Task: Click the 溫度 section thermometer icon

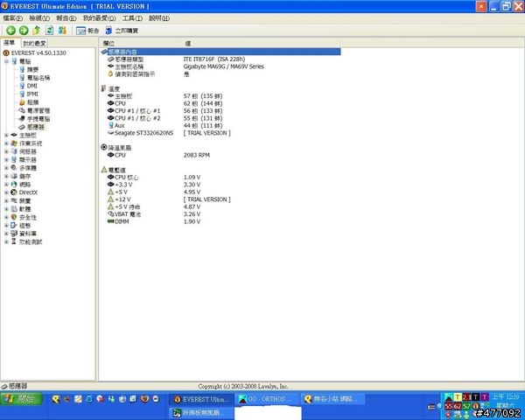Action: pos(103,88)
